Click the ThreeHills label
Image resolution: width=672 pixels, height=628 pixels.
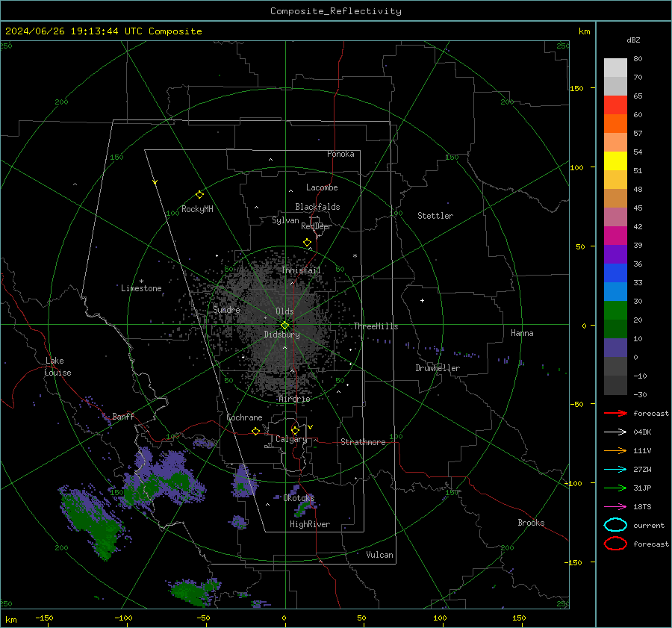[x=376, y=326]
